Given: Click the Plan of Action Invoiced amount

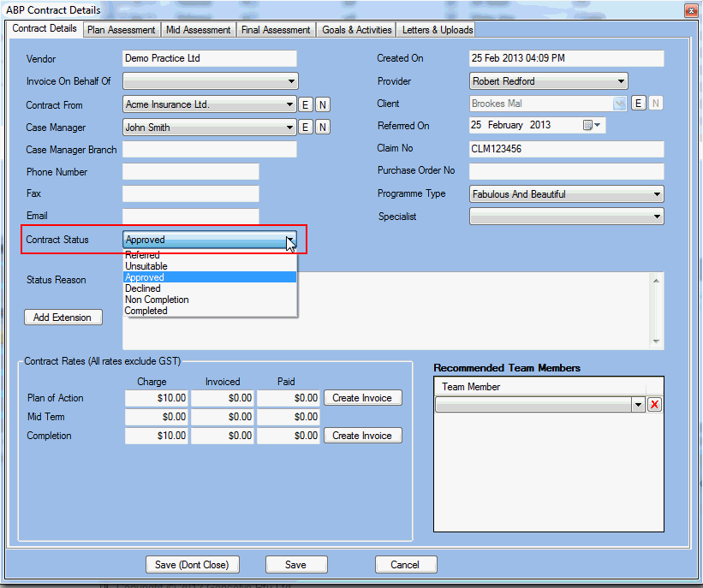Looking at the screenshot, I should (223, 398).
